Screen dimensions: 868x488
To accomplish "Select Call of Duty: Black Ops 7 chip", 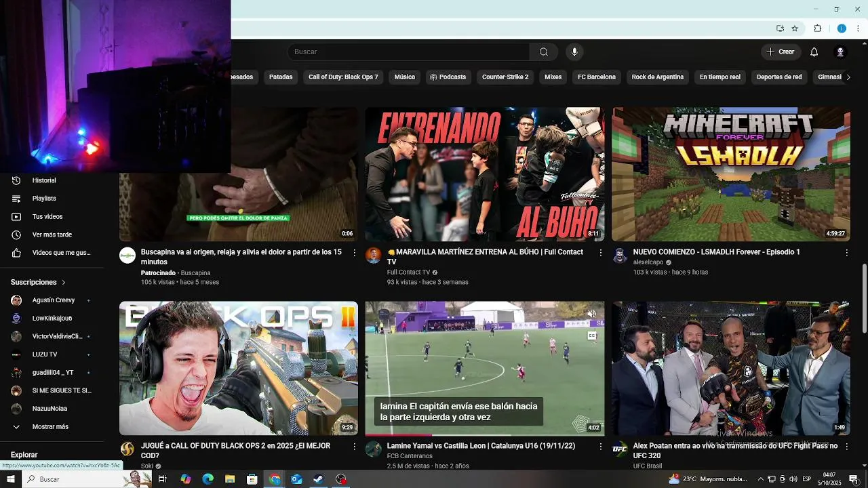I will [x=343, y=77].
